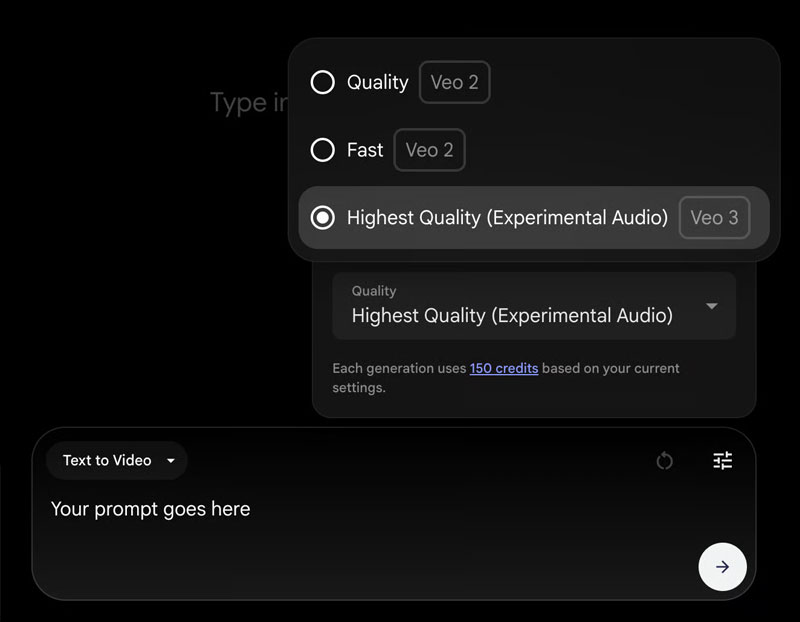Image resolution: width=800 pixels, height=622 pixels.
Task: Submit the prompt with the arrow button
Action: (x=722, y=567)
